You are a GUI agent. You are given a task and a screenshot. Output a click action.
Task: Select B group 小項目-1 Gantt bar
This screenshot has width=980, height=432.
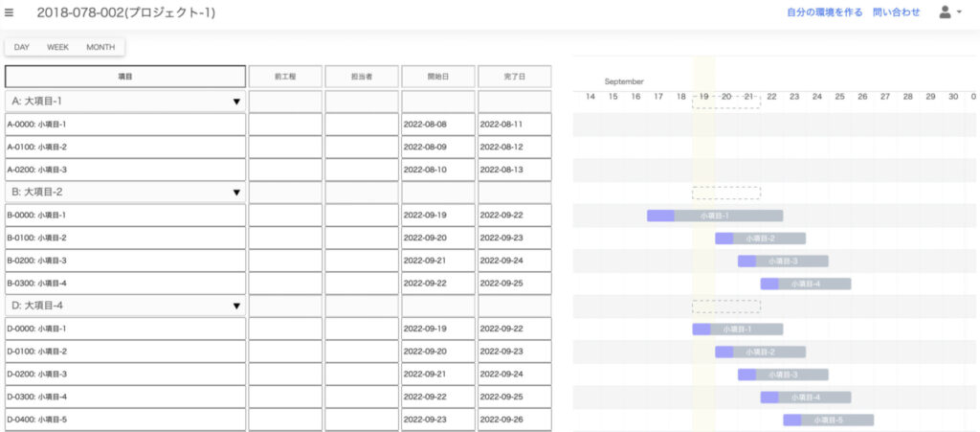(x=715, y=216)
